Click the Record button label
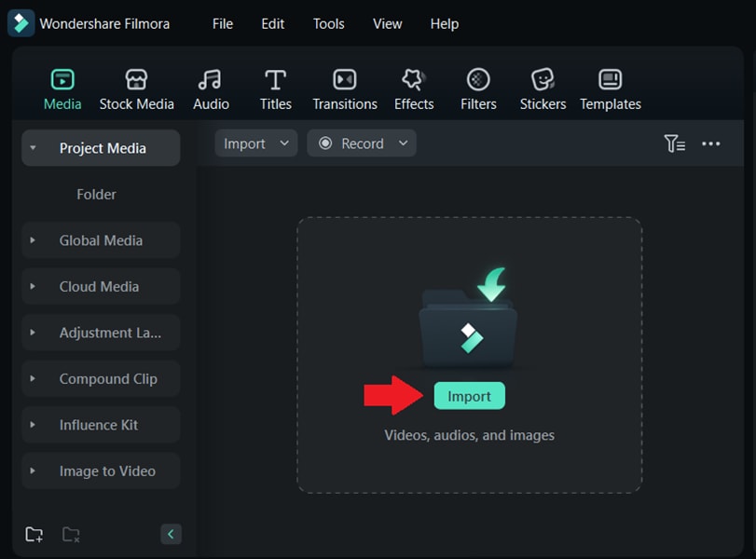Screen dimensions: 756x559 (363, 143)
